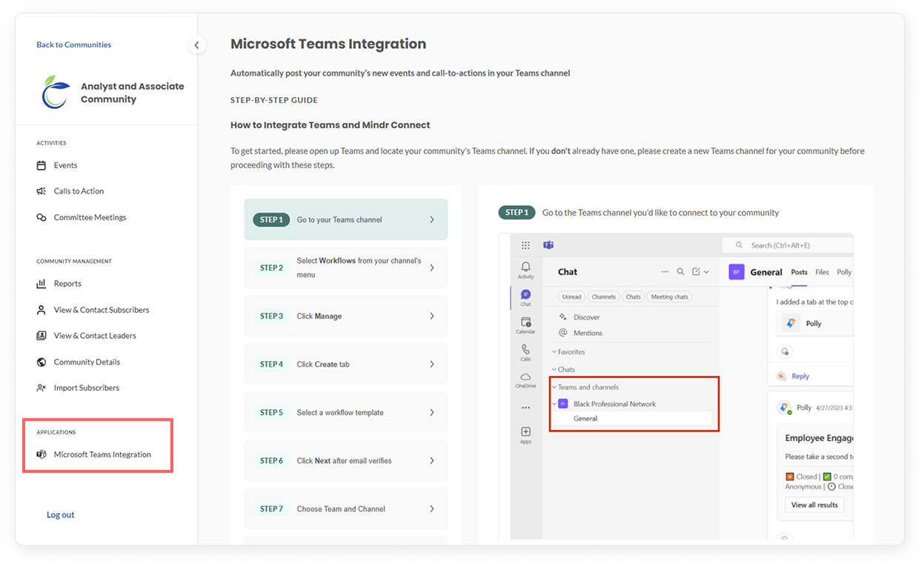Click the Community Details globe icon
Image resolution: width=924 pixels, height=567 pixels.
[41, 362]
